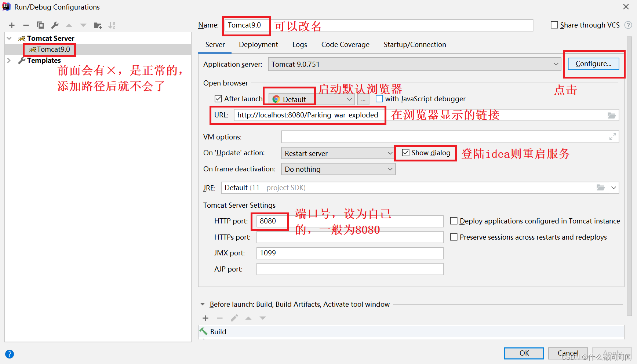The width and height of the screenshot is (637, 364).
Task: Click the Name input field
Action: (x=378, y=25)
